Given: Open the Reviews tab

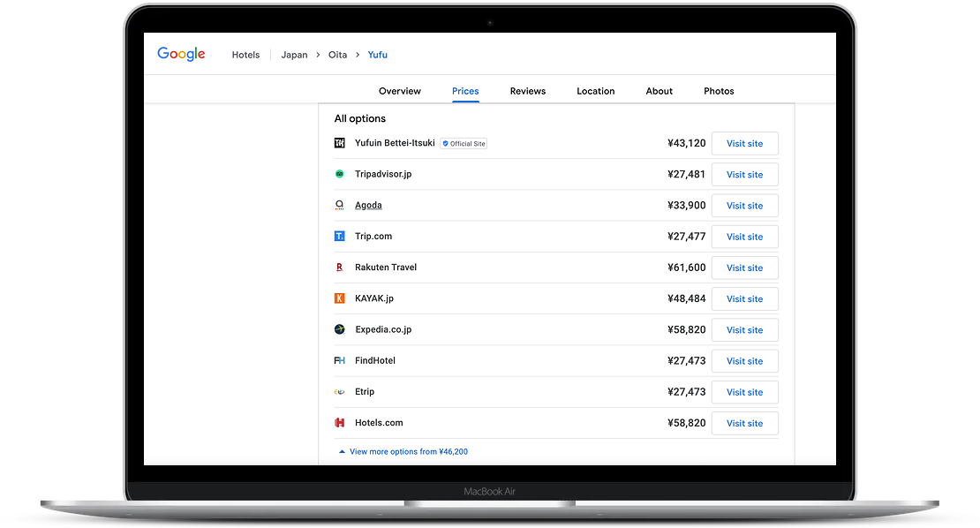Looking at the screenshot, I should pos(528,91).
